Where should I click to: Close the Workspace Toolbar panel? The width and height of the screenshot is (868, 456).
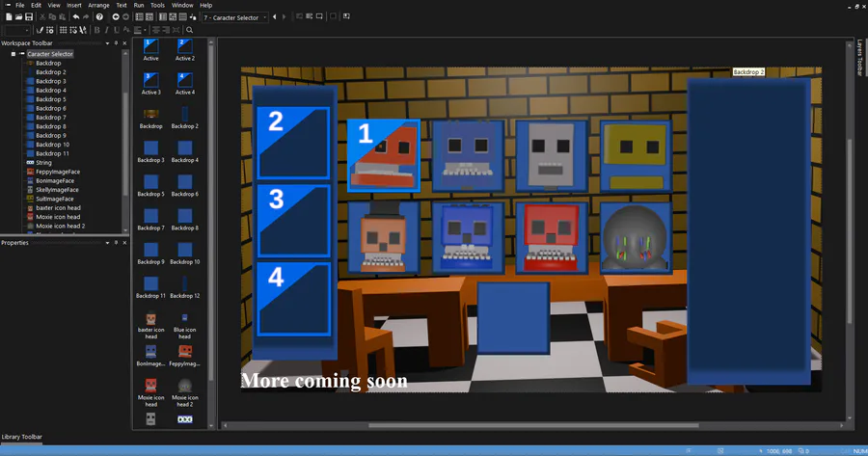[x=124, y=43]
